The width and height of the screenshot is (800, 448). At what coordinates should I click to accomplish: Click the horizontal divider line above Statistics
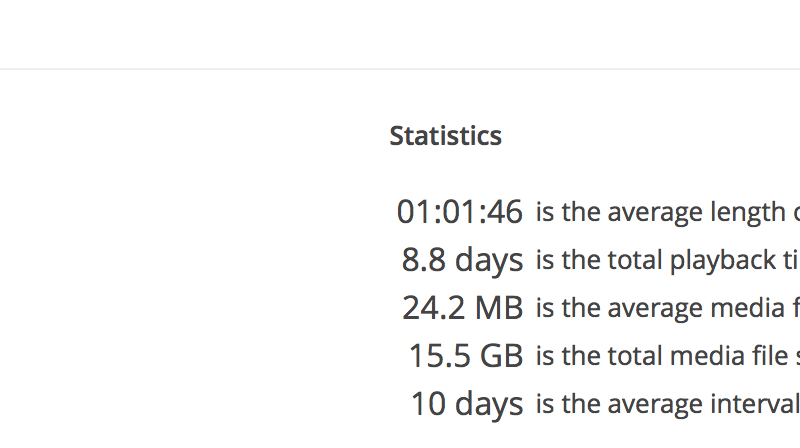(400, 69)
